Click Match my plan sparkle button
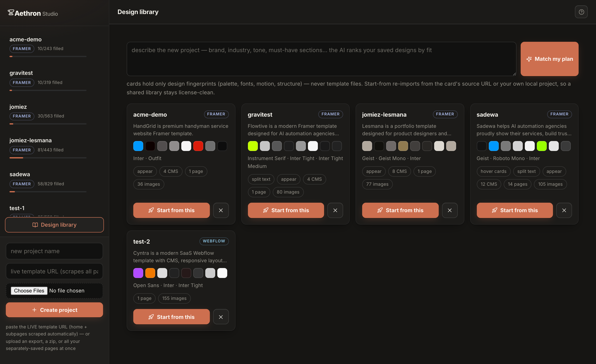 click(549, 59)
